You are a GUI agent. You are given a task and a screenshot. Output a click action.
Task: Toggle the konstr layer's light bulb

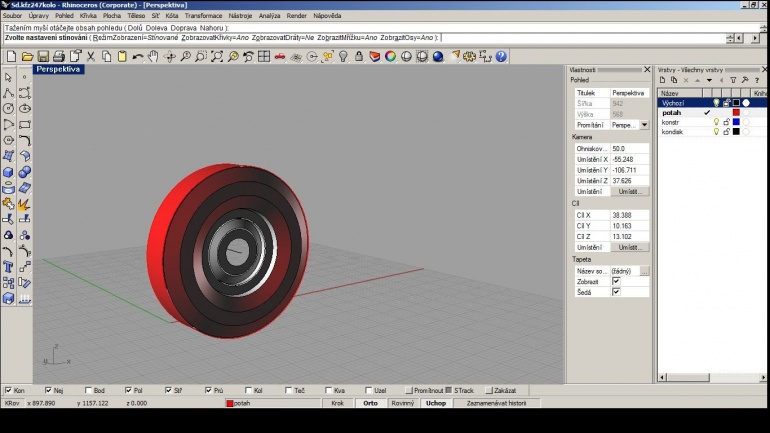click(x=716, y=122)
